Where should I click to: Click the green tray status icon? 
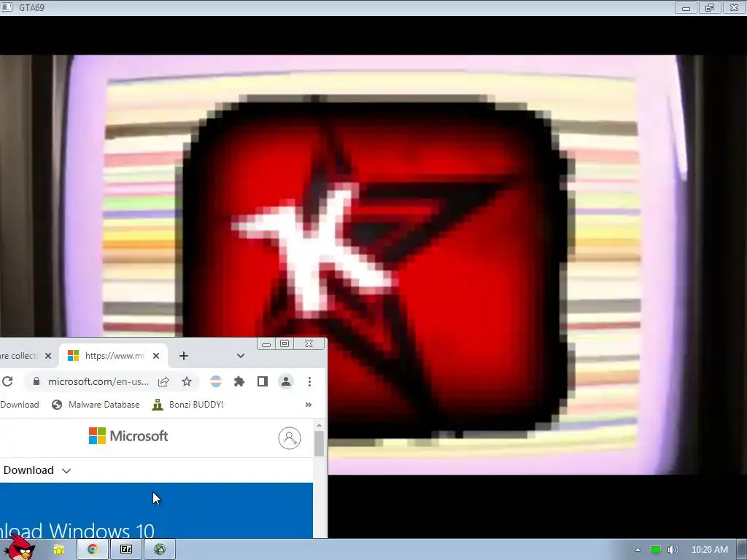tap(656, 550)
